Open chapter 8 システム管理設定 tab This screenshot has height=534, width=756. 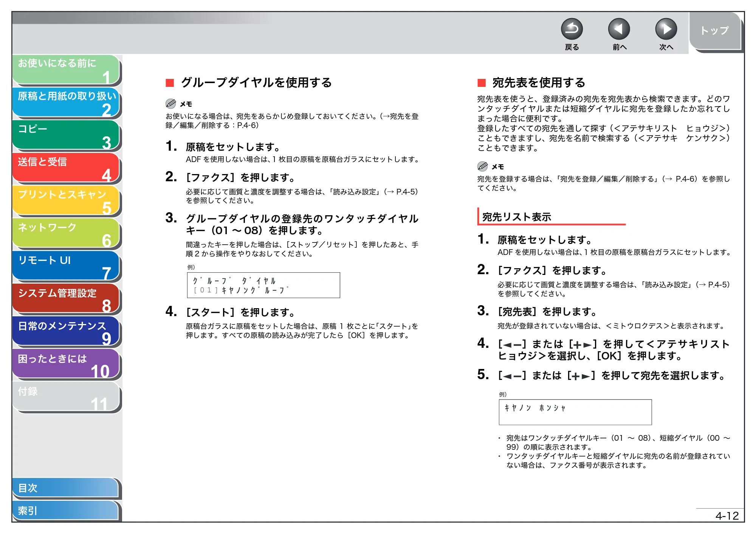pyautogui.click(x=66, y=299)
